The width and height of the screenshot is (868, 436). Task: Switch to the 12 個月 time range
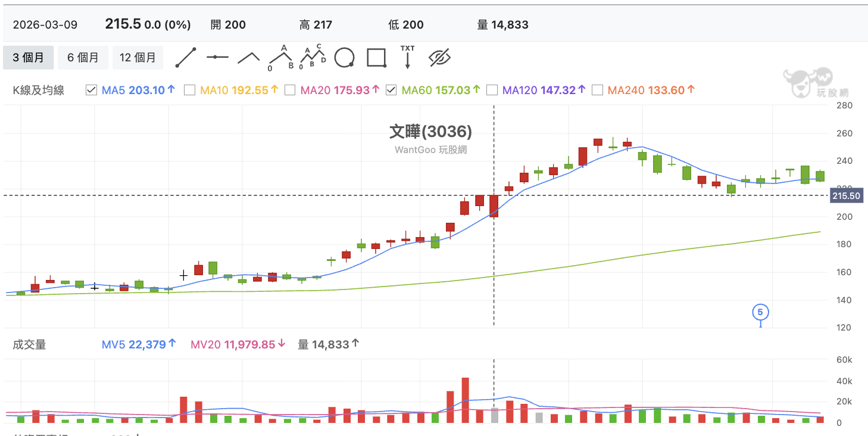(138, 58)
